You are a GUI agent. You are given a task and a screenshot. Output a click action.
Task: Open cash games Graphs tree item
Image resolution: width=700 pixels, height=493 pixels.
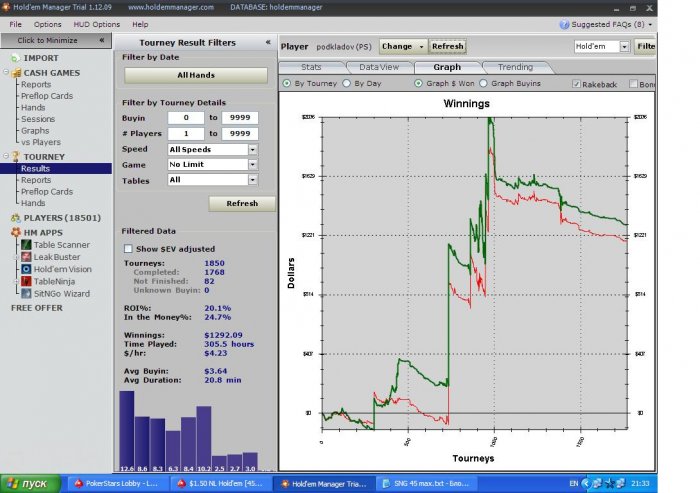pos(35,131)
